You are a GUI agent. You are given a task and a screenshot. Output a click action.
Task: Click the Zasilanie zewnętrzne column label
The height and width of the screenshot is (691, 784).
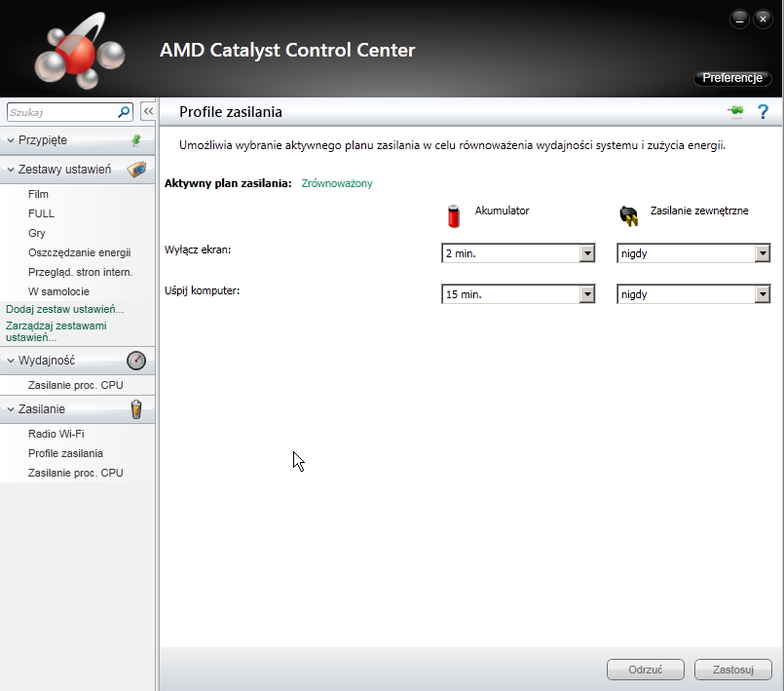click(699, 211)
